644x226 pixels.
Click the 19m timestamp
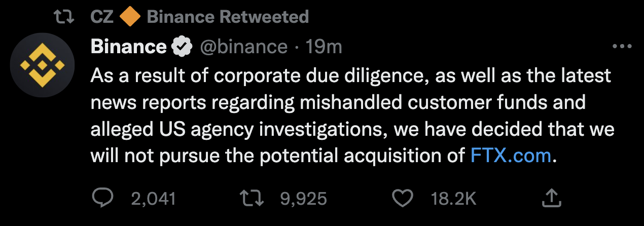tap(324, 47)
